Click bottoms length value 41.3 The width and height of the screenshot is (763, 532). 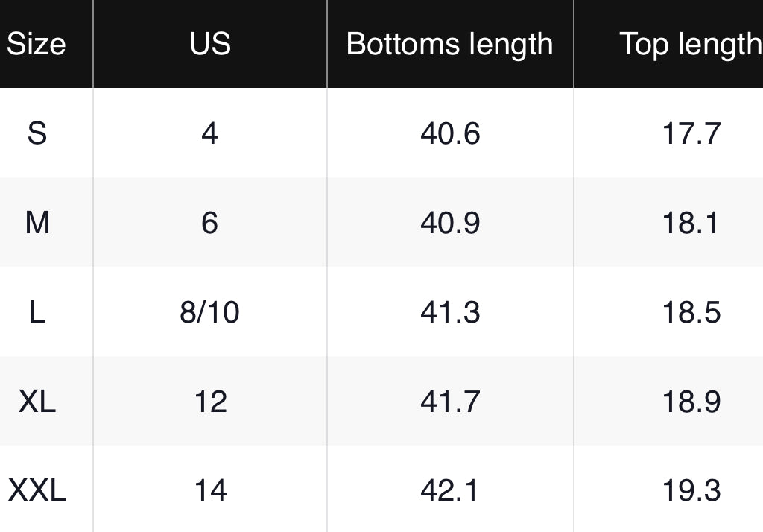450,312
